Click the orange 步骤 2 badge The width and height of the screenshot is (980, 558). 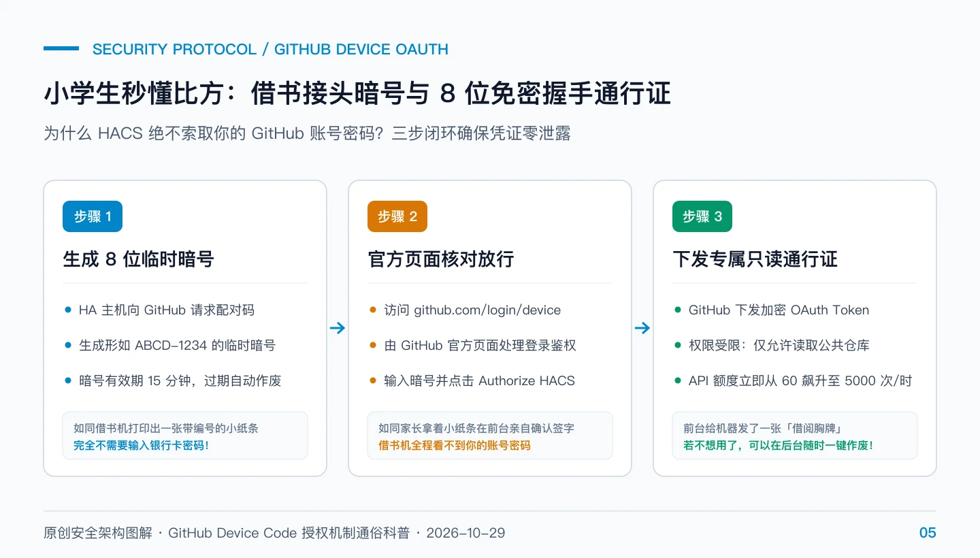pos(397,216)
